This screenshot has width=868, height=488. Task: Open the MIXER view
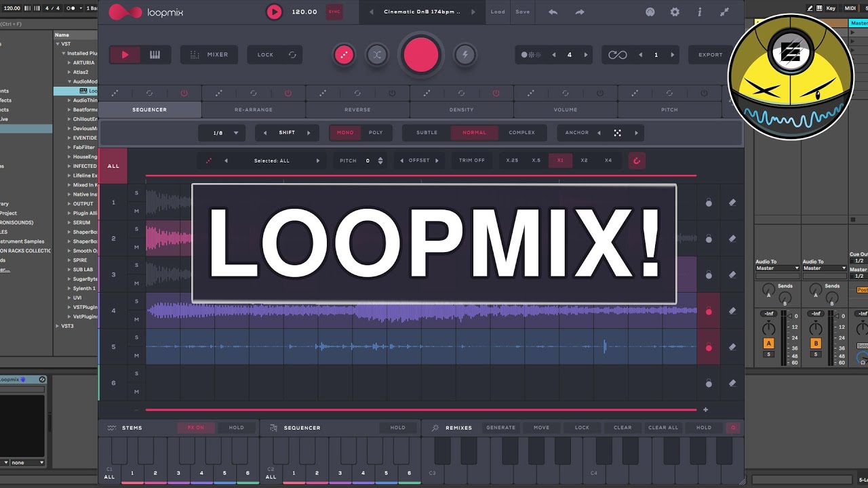tap(209, 55)
